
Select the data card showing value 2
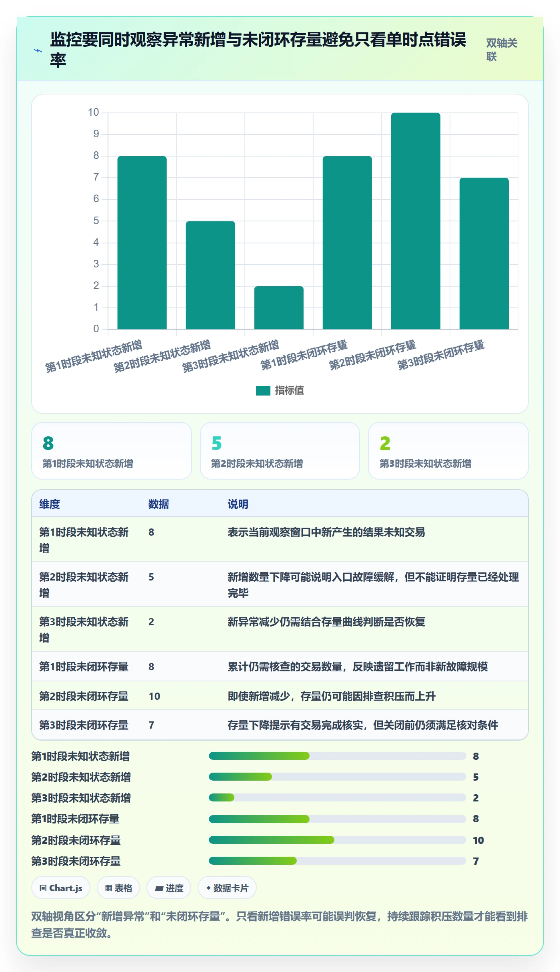[448, 451]
